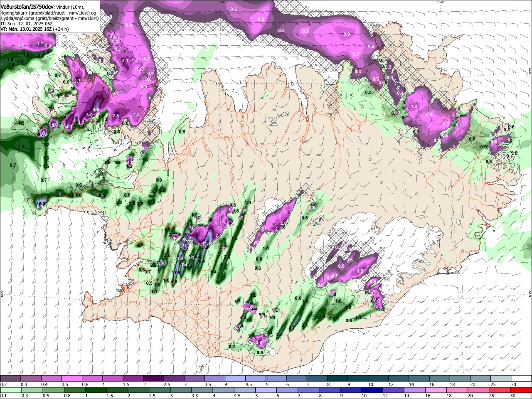Image resolution: width=532 pixels, height=399 pixels.
Task: Click the upper legend swatch between 4 and 4.5
Action: [x=235, y=379]
